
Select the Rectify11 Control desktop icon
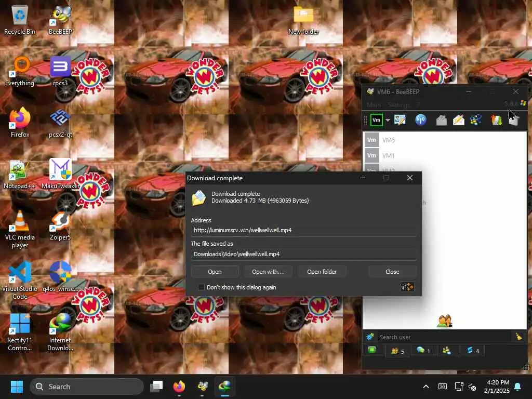(x=20, y=332)
